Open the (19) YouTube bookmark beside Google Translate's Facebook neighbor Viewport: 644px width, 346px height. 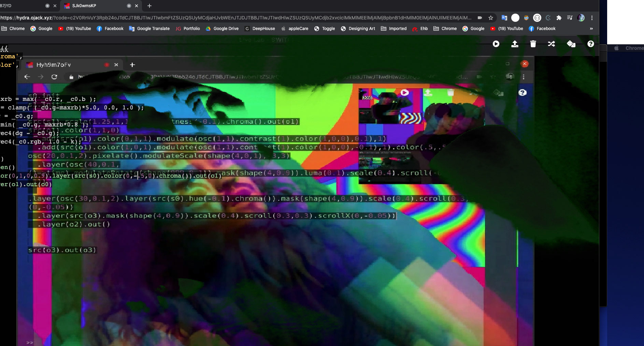74,29
